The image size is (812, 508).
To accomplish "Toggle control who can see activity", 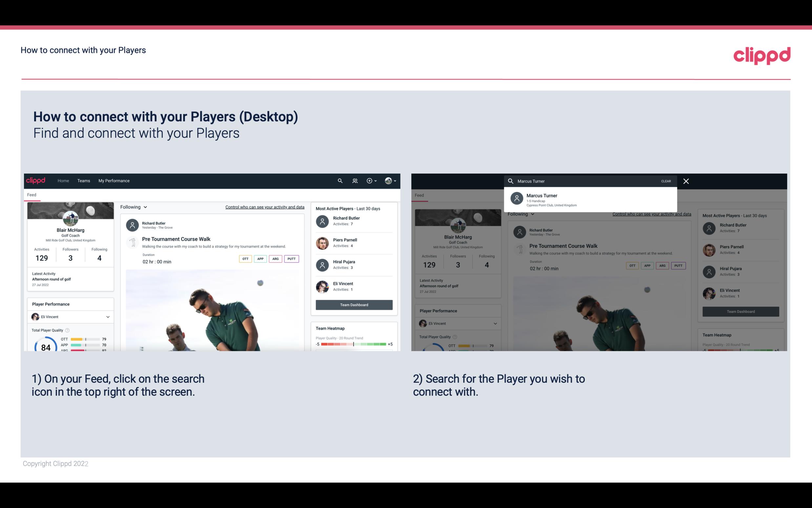I will 264,207.
